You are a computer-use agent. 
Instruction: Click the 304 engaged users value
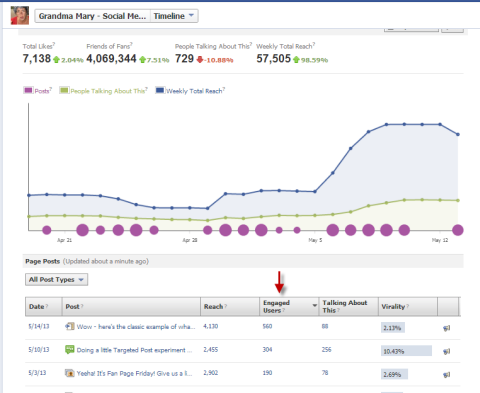pyautogui.click(x=267, y=350)
